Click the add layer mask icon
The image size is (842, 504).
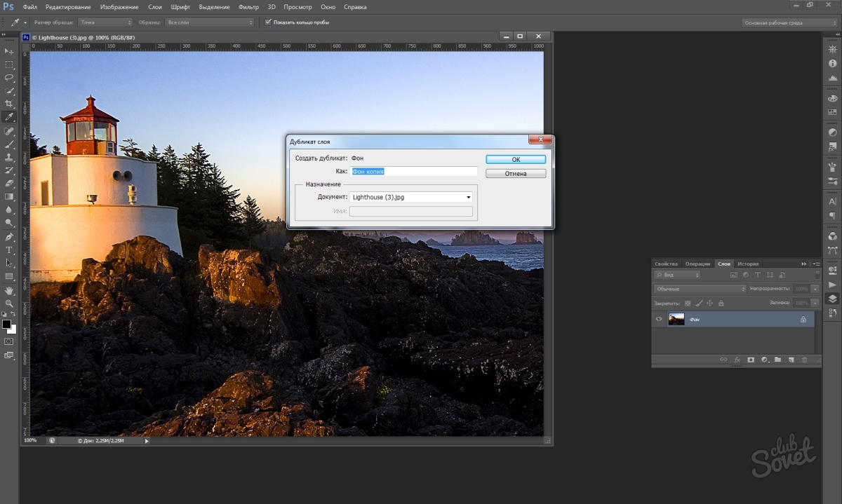[x=750, y=360]
